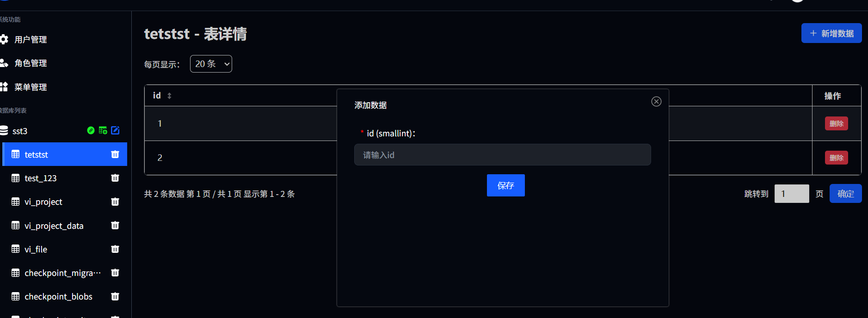868x318 pixels.
Task: Click the 跳转到 page number field
Action: (791, 194)
